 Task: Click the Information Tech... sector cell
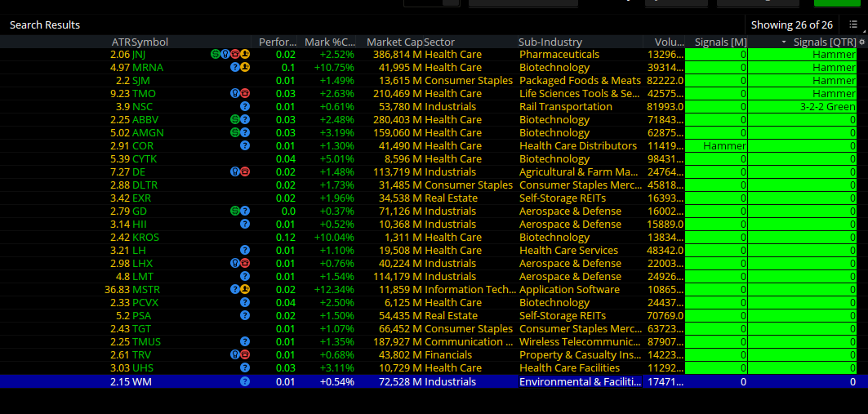click(x=470, y=289)
